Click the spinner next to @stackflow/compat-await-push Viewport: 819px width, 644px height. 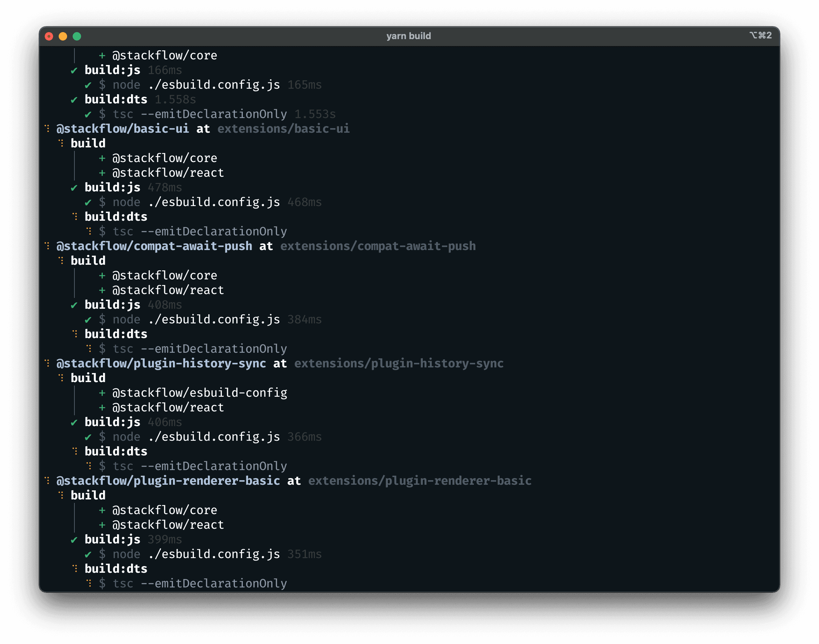point(47,246)
